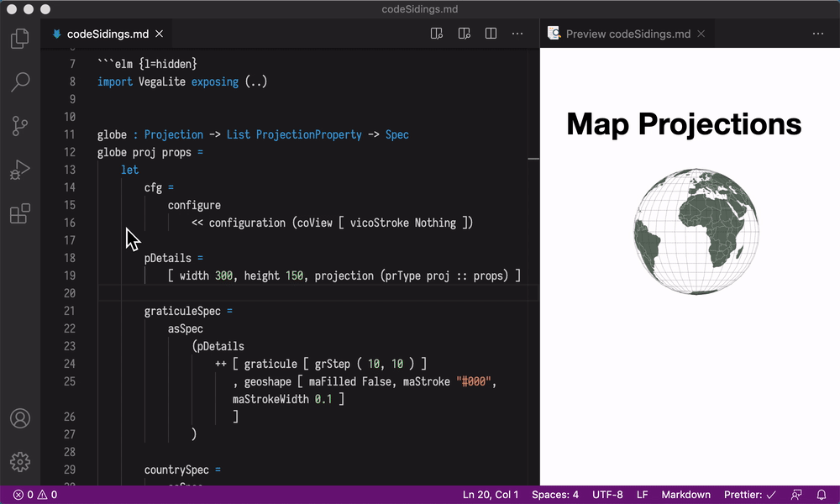Click line number 11 in gutter
The width and height of the screenshot is (840, 504).
tap(70, 134)
